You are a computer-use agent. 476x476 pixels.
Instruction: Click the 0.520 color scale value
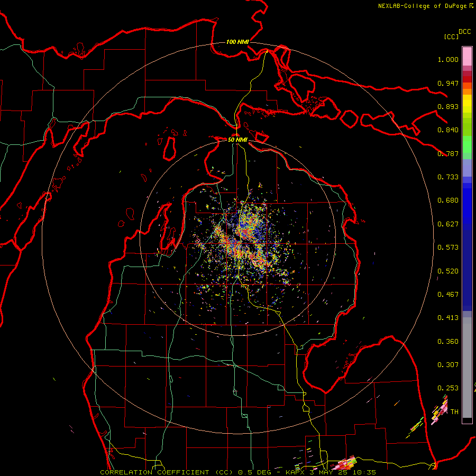pos(448,271)
